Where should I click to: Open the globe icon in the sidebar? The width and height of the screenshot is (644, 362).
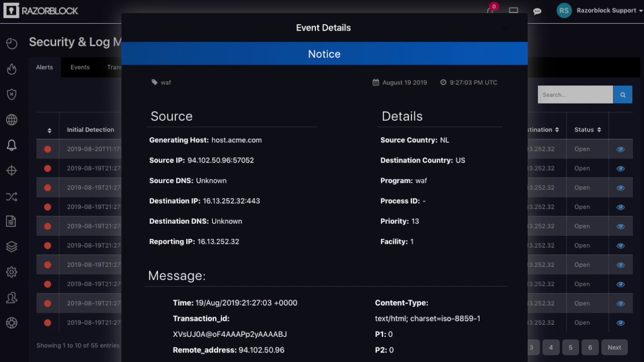point(12,120)
